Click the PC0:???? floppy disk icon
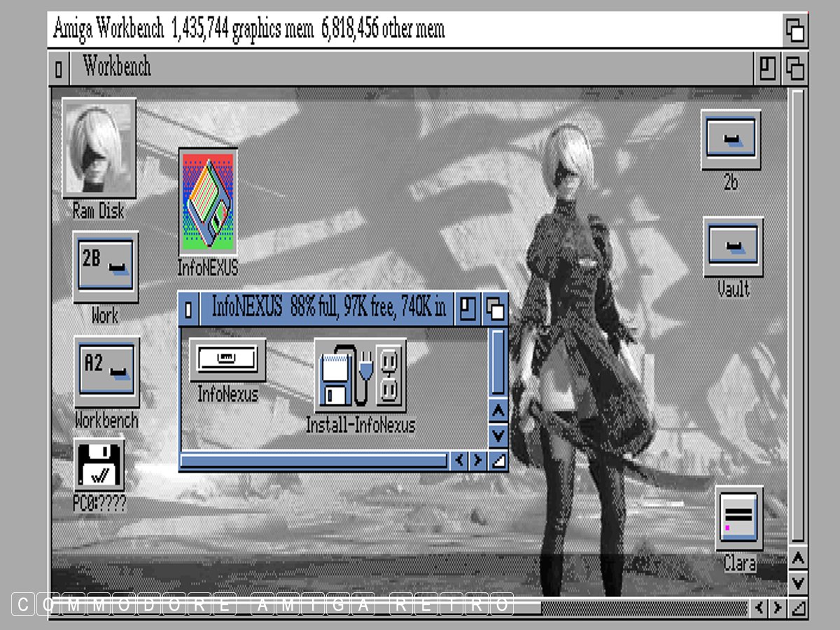The height and width of the screenshot is (630, 840). (99, 465)
